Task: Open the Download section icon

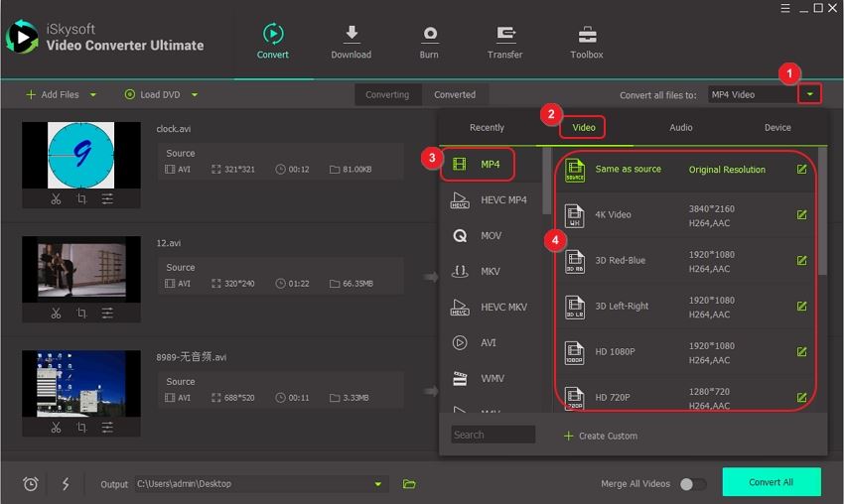Action: [351, 35]
